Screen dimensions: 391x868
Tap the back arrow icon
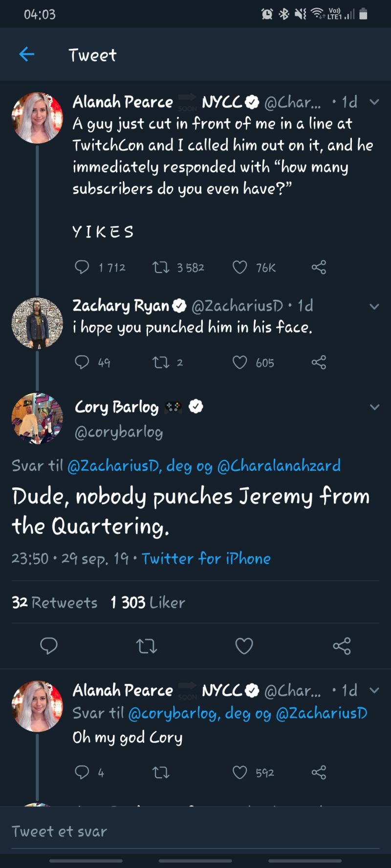point(27,54)
